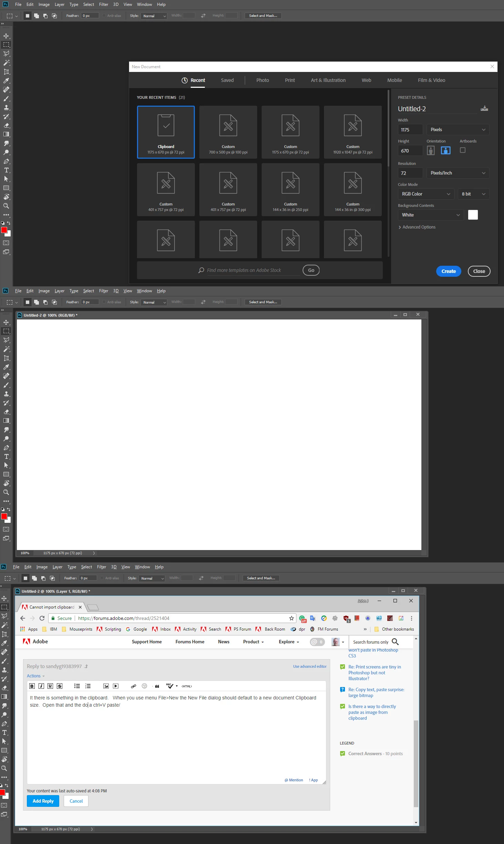
Task: Save the document preset using the Preset Details icon
Action: (484, 108)
